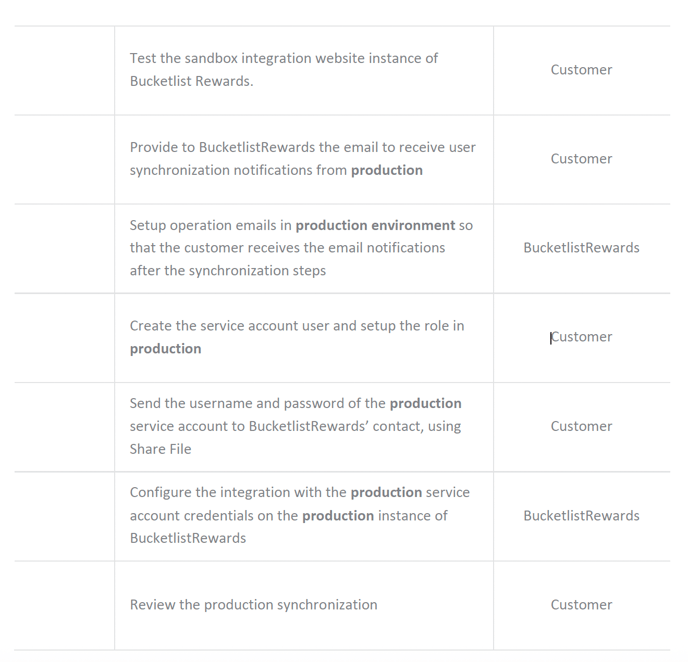The height and width of the screenshot is (662, 688).
Task: Click bold "production" under "Create the service account"
Action: 165,349
